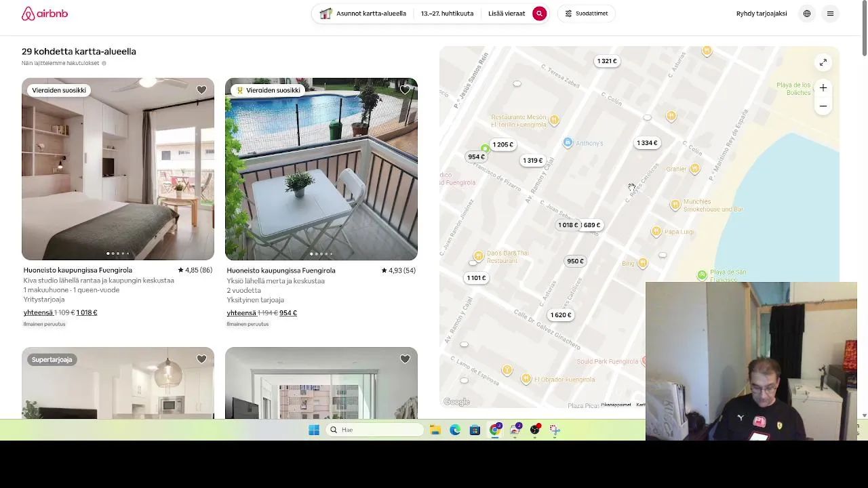Open the Airbnb home logo

(45, 14)
